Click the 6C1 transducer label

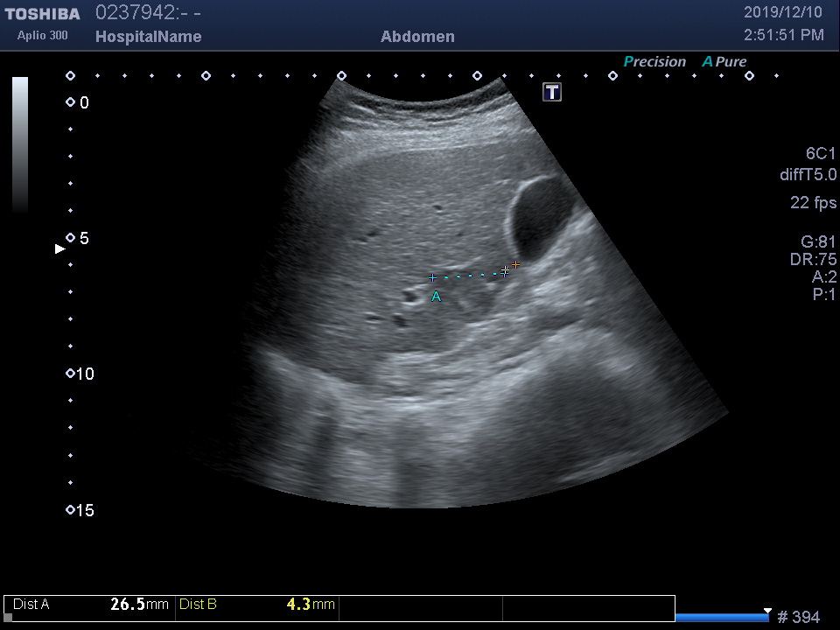click(x=821, y=154)
